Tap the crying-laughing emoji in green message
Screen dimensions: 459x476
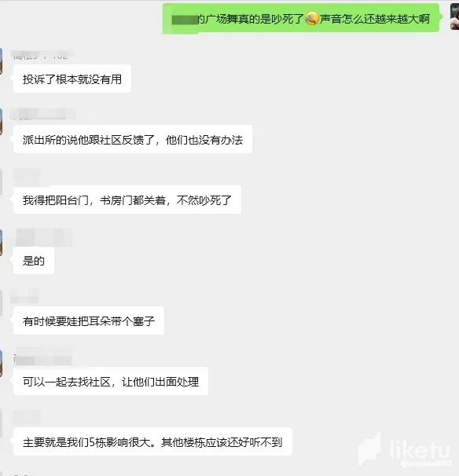312,19
